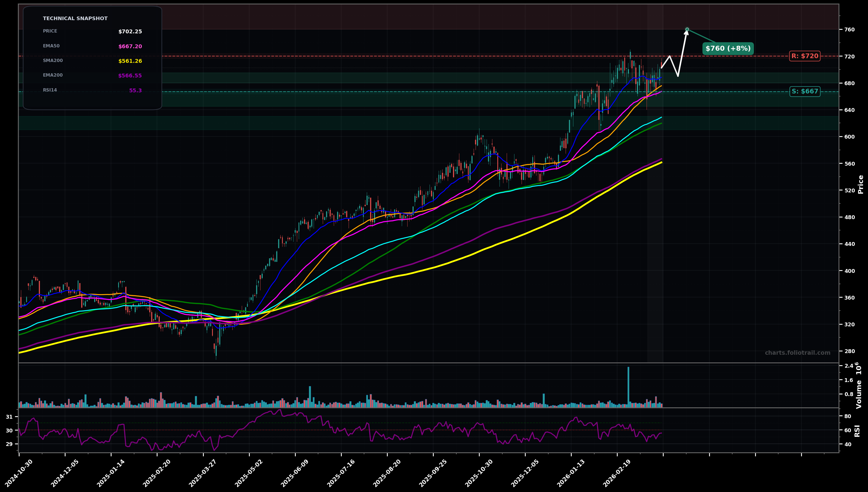Click the RSI14 value 55.3

(136, 90)
